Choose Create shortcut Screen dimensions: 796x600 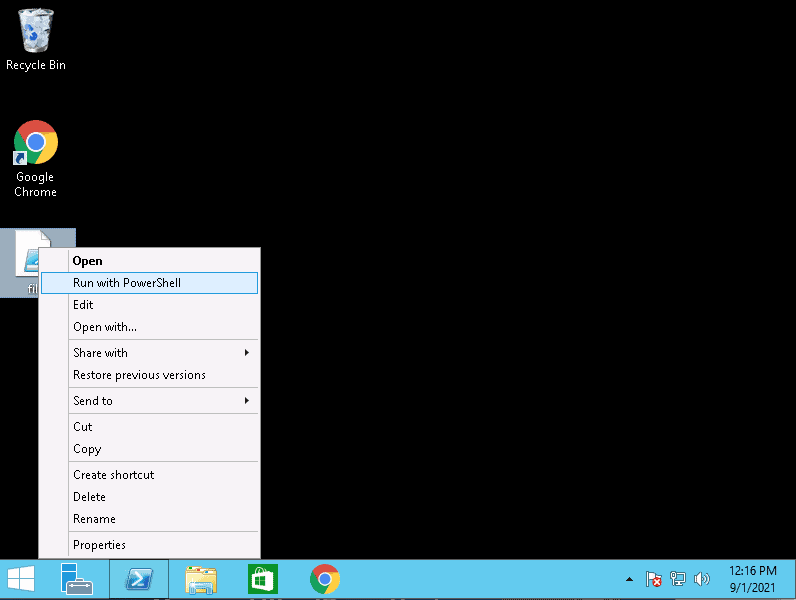[x=149, y=475]
